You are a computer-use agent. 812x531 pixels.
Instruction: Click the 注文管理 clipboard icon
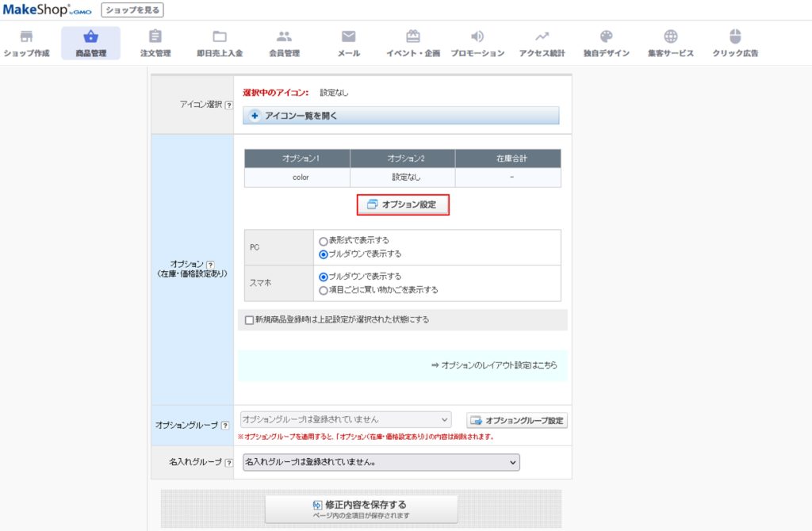click(155, 36)
